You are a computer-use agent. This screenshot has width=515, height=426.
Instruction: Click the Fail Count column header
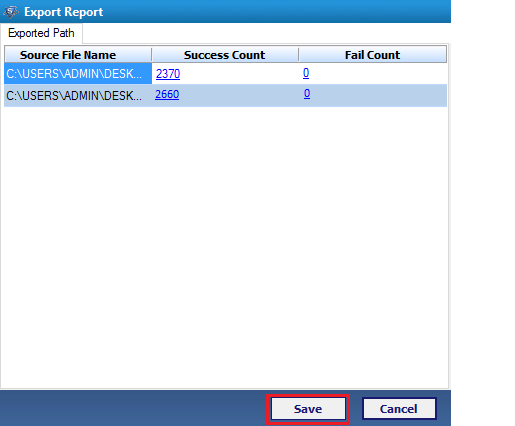[373, 55]
